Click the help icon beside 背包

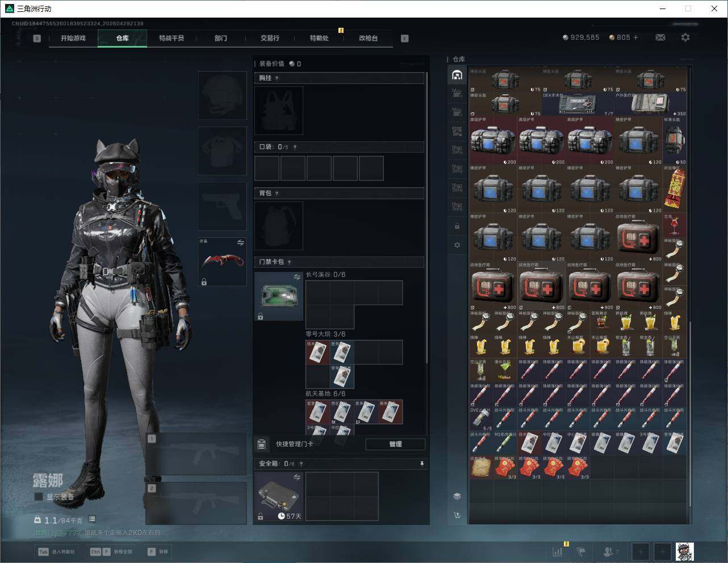[277, 194]
